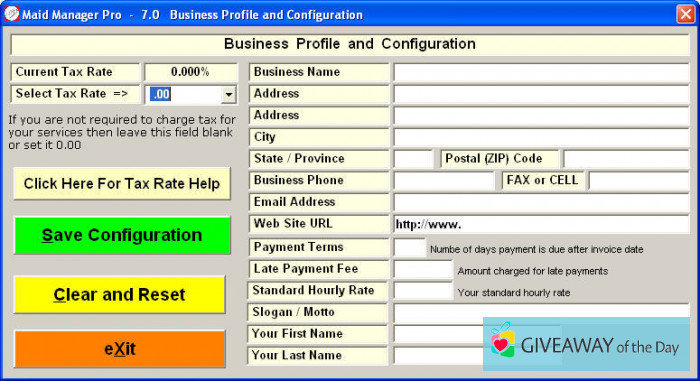Image resolution: width=700 pixels, height=381 pixels.
Task: Click the Postal (ZIP) Code label
Action: pos(500,159)
